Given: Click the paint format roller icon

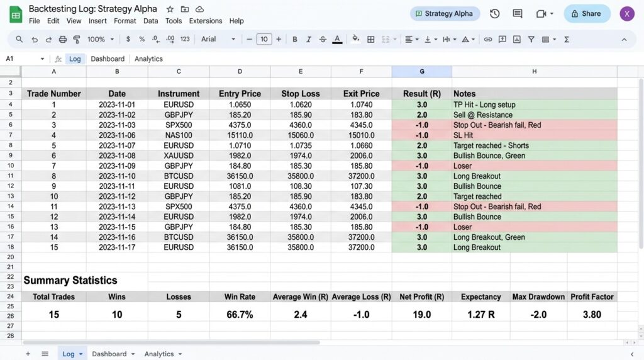Looking at the screenshot, I should tap(77, 39).
